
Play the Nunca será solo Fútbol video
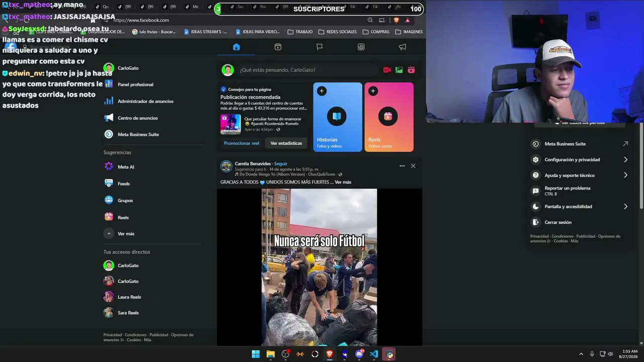coord(319,267)
